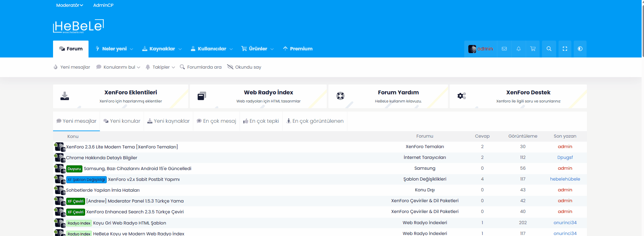Click the XenForo Destek gears icon
644x236 pixels.
[462, 96]
